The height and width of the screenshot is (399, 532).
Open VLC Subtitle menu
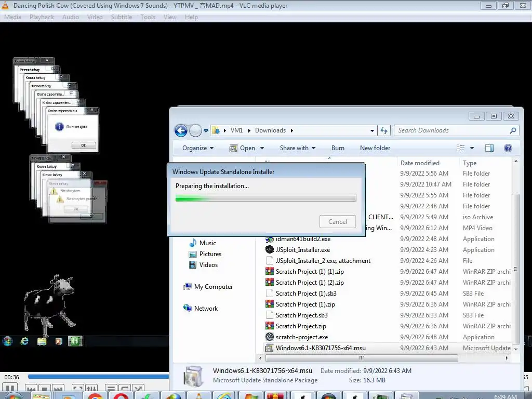(x=122, y=17)
